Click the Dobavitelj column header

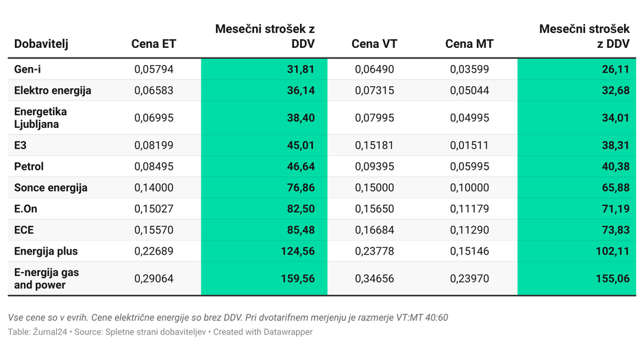coord(41,44)
